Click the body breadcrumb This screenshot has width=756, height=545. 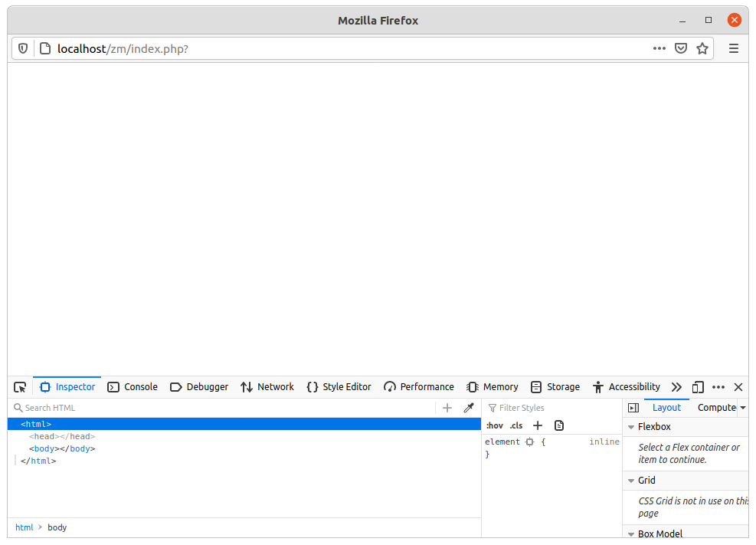57,527
